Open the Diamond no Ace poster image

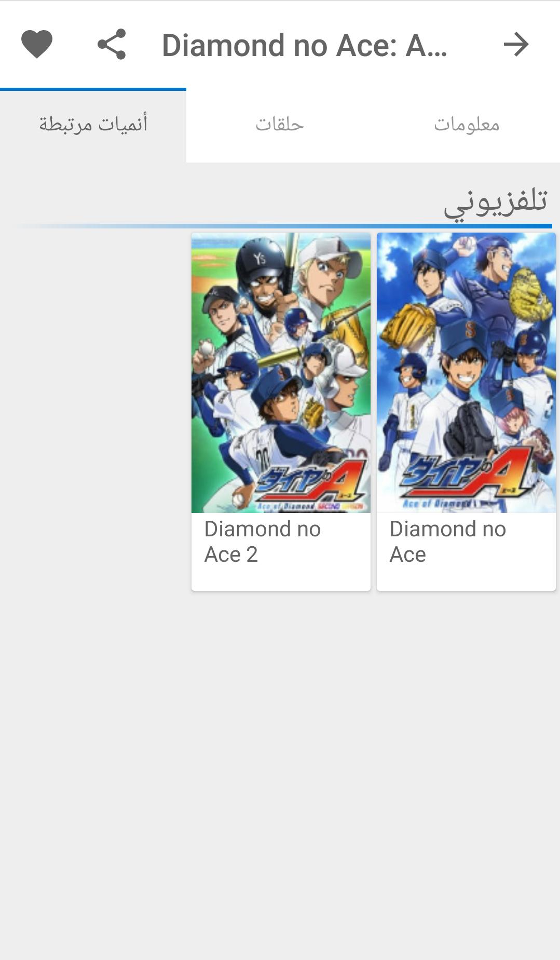coord(466,373)
